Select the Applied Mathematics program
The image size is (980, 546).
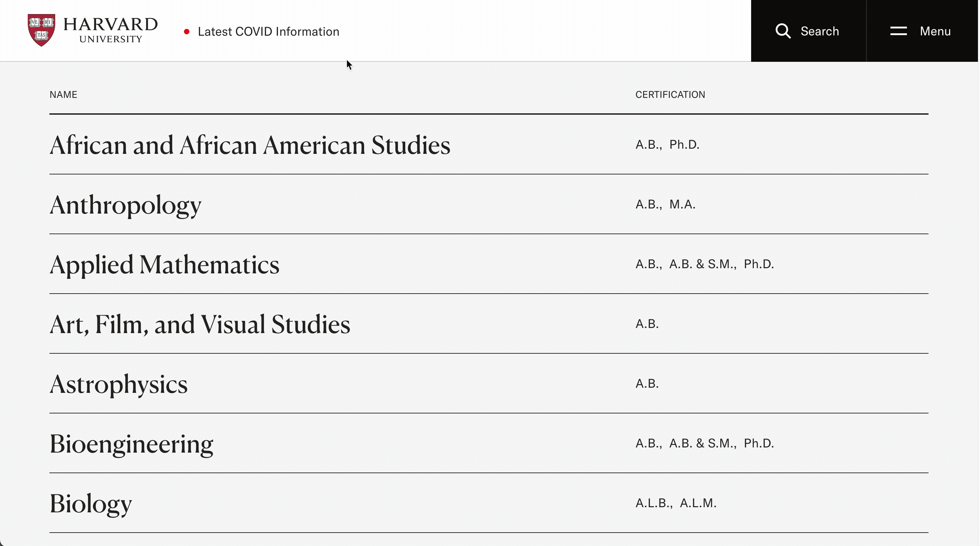164,265
